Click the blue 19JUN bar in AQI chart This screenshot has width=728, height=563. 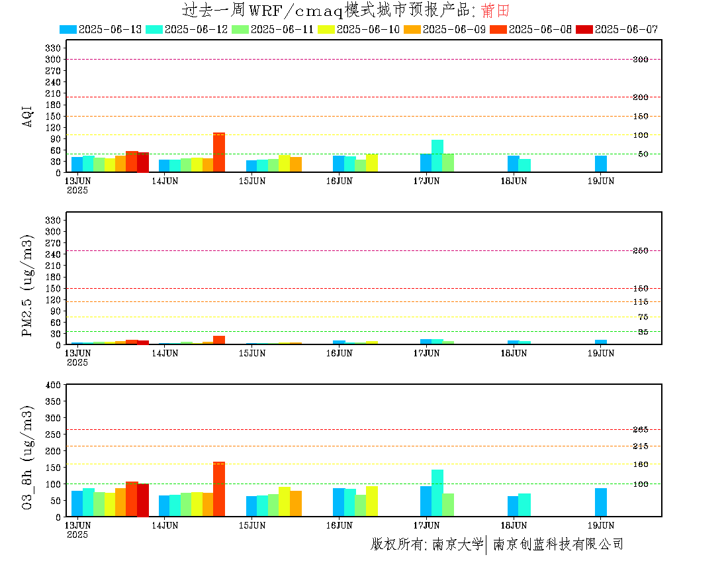(601, 164)
